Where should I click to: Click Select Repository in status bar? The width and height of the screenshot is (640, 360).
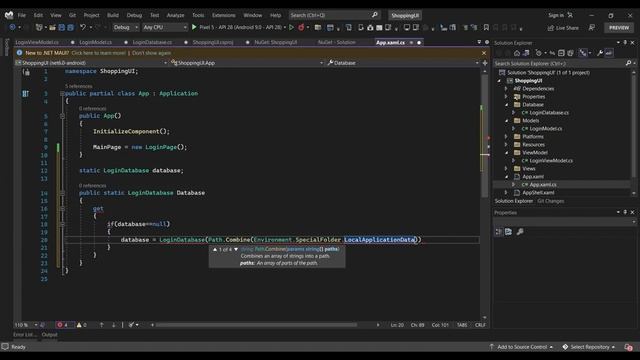(589, 347)
